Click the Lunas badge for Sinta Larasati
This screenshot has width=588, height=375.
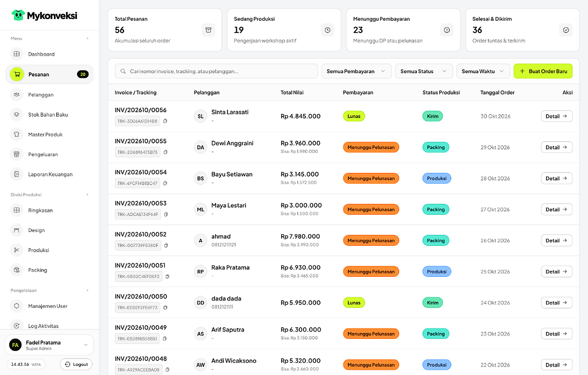pos(354,116)
